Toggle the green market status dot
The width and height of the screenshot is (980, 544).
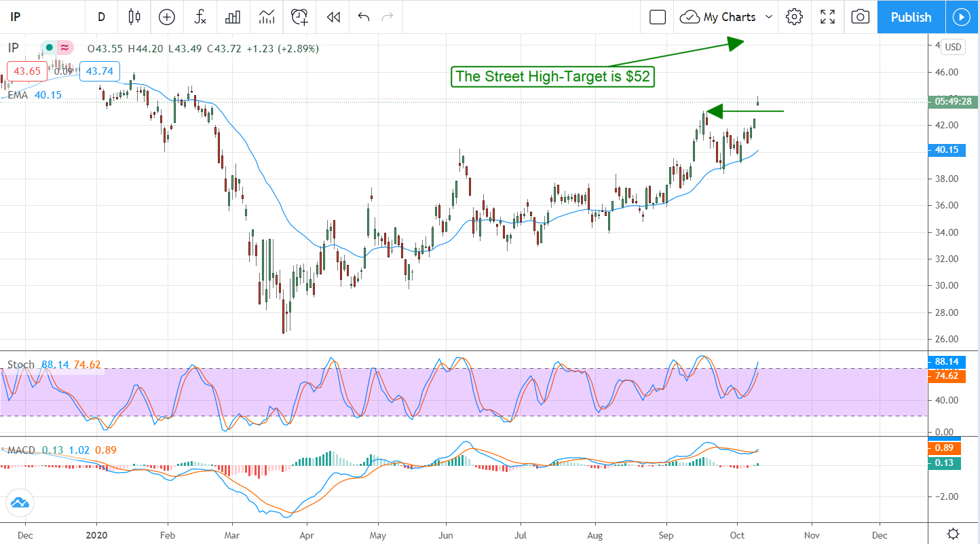tap(49, 48)
